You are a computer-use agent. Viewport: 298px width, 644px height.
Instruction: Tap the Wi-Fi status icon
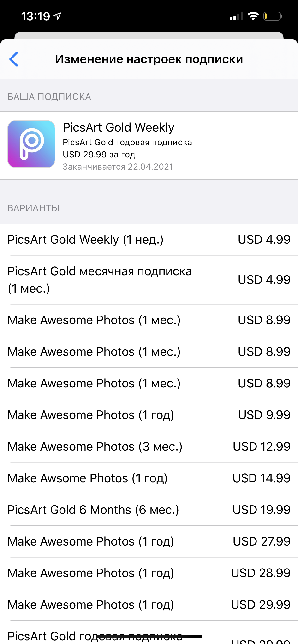253,16
